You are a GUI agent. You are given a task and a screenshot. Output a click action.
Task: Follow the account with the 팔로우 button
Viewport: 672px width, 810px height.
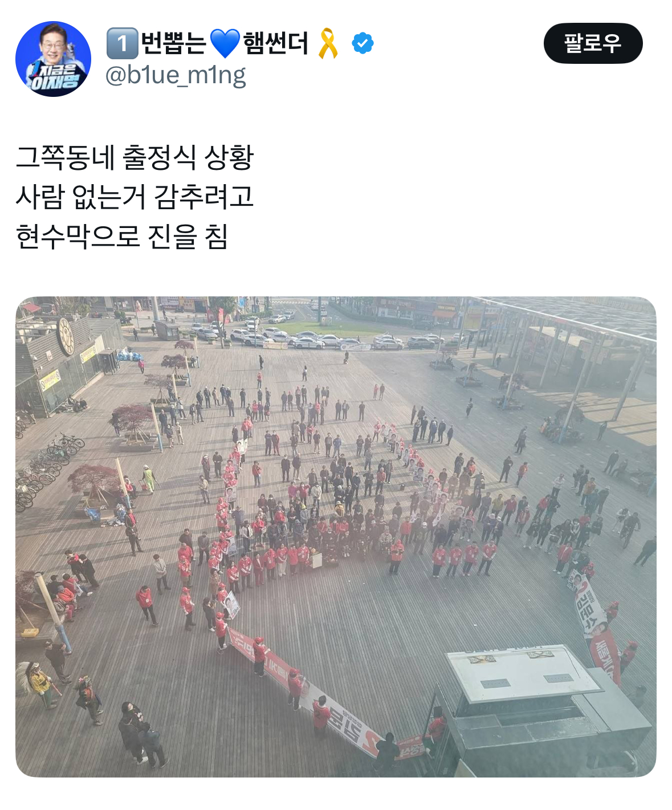[593, 43]
